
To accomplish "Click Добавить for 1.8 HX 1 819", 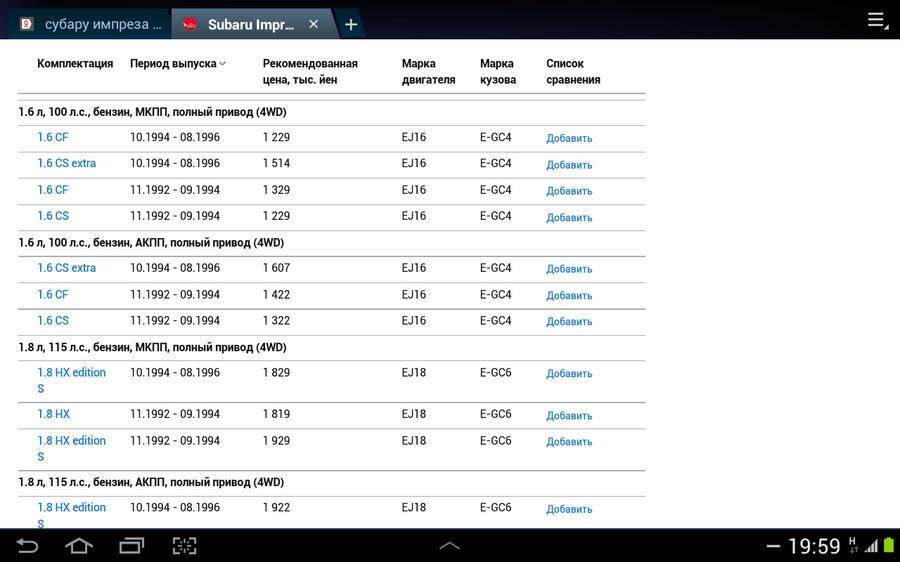I will [x=569, y=416].
